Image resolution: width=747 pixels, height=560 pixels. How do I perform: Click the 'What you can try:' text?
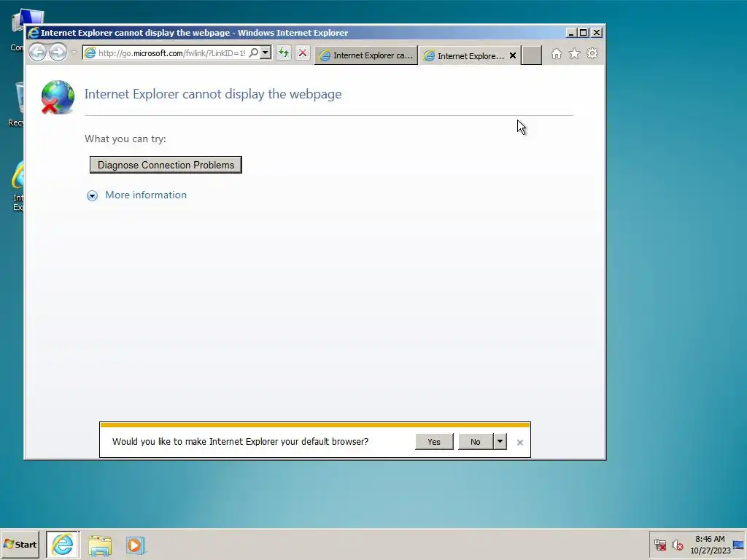coord(125,139)
